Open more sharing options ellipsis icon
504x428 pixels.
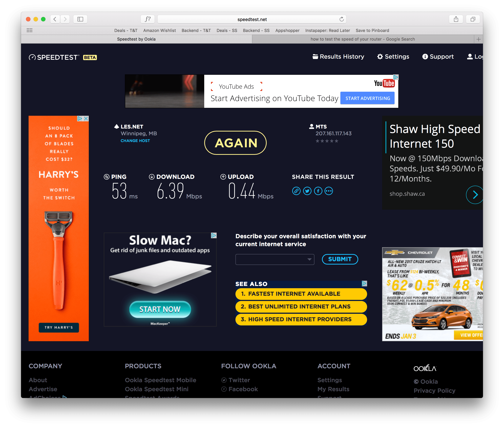329,191
